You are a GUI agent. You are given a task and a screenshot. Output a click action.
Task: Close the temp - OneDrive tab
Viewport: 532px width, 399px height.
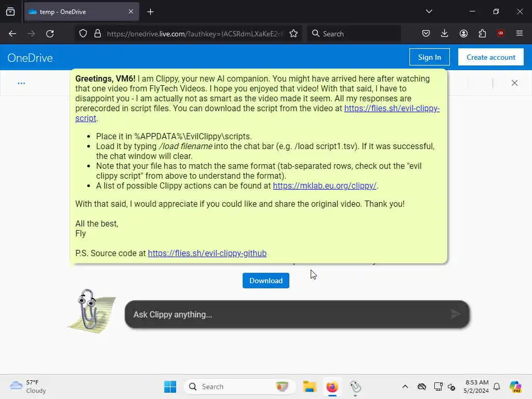(131, 12)
